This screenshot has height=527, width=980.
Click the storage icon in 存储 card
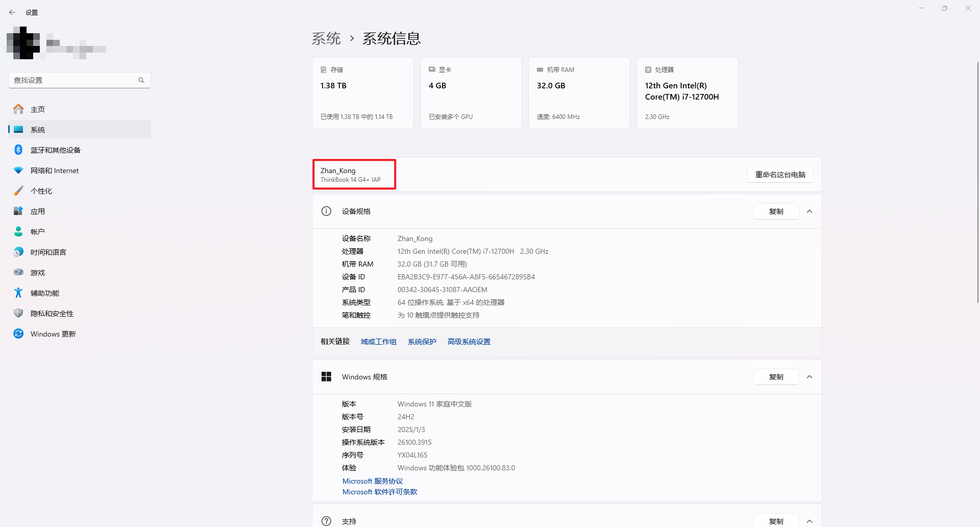pos(324,69)
